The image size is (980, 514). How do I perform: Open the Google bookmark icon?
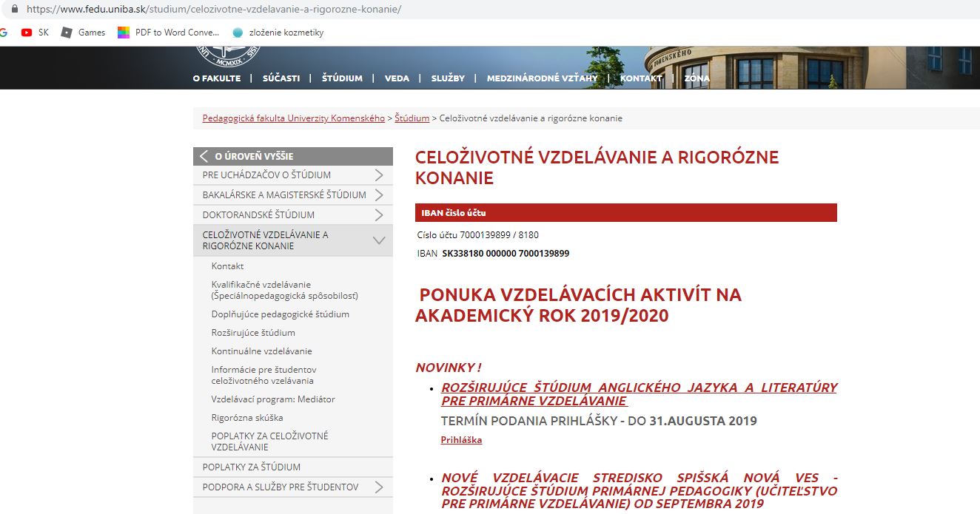coord(4,33)
